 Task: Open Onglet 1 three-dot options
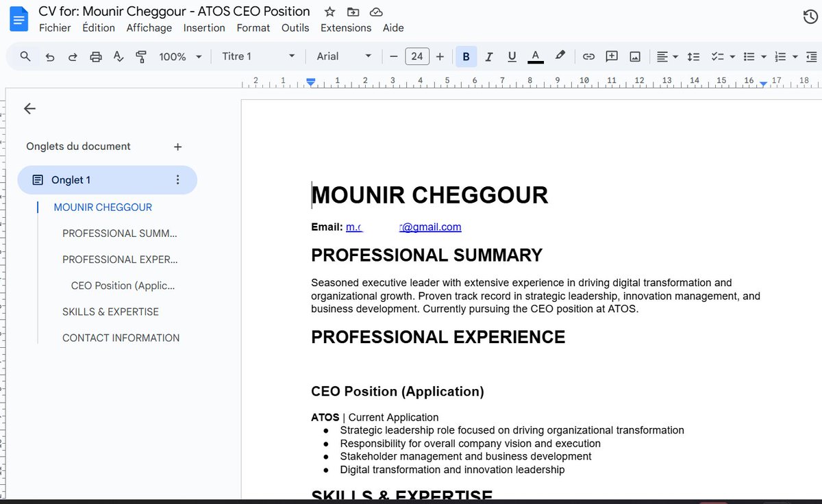click(x=178, y=180)
